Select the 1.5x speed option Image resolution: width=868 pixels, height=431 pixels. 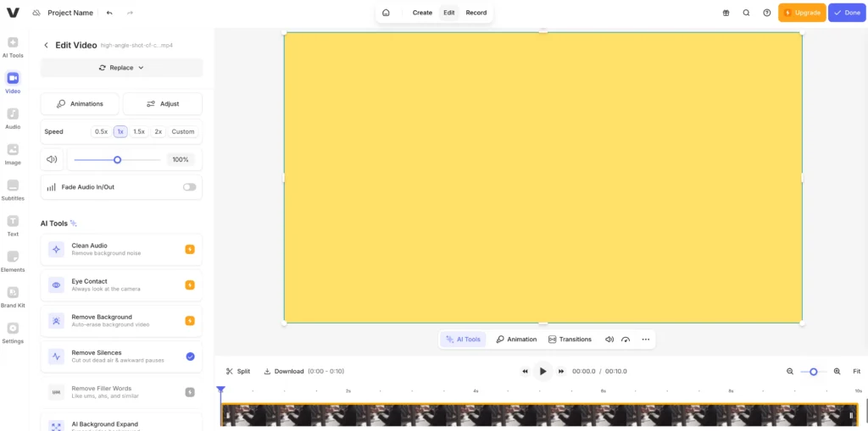click(x=139, y=132)
